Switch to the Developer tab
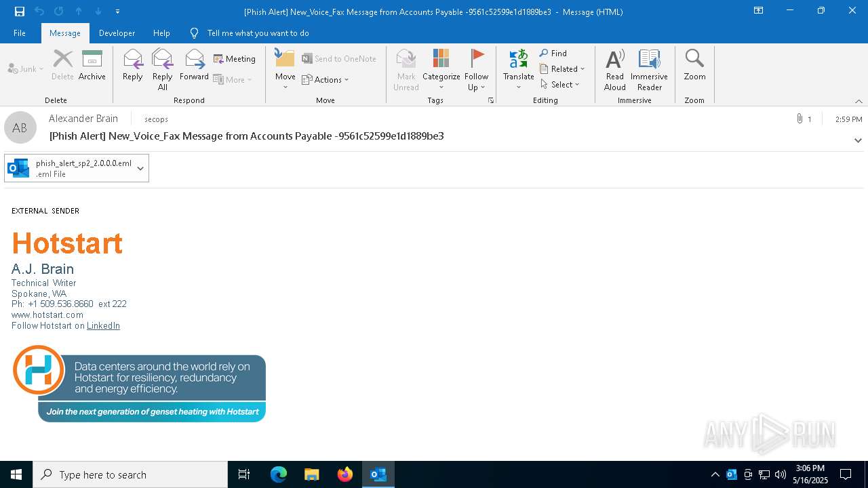 pyautogui.click(x=117, y=33)
